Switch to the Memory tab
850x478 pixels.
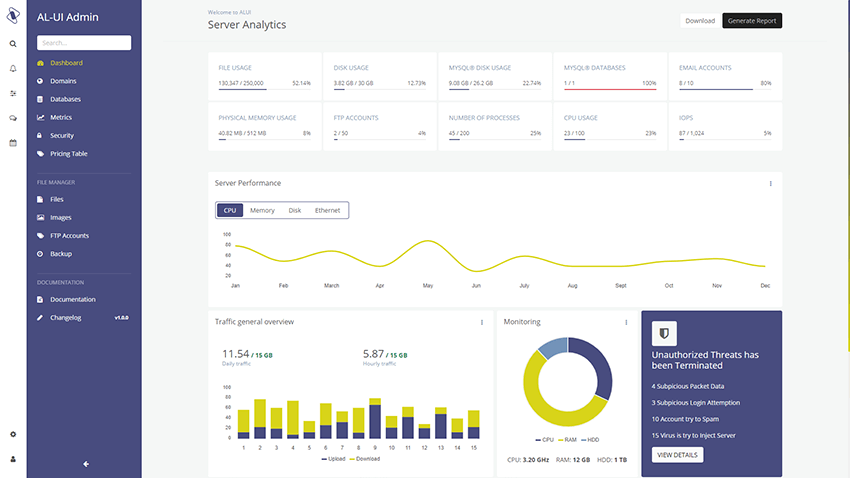[262, 211]
